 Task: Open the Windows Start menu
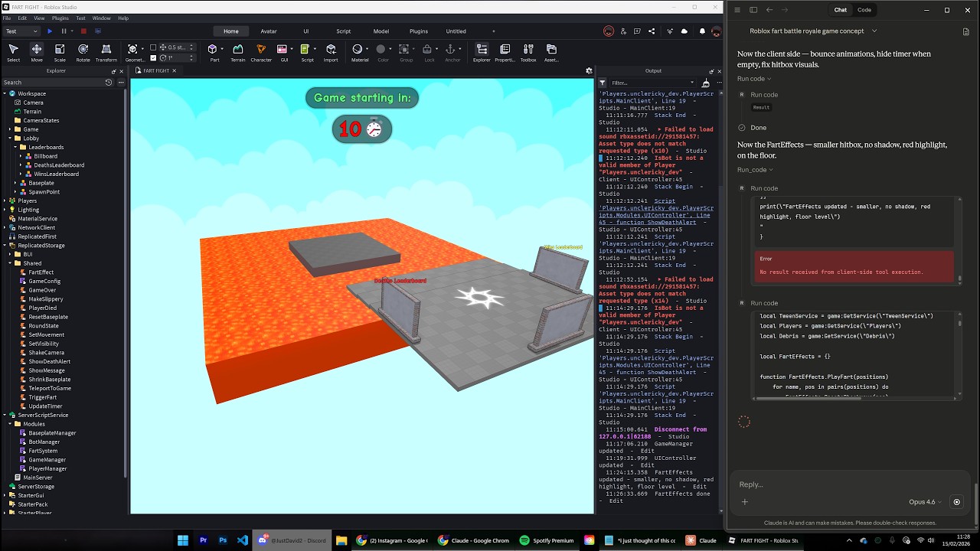tap(183, 540)
